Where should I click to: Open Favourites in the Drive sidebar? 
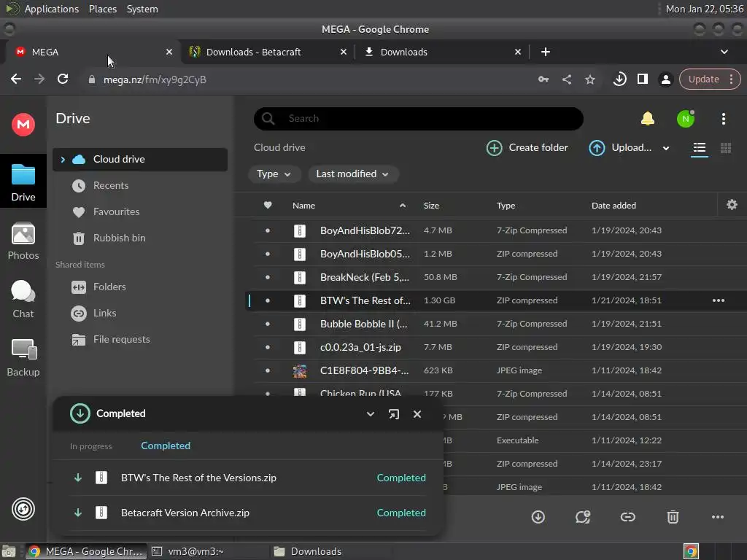[x=116, y=212]
